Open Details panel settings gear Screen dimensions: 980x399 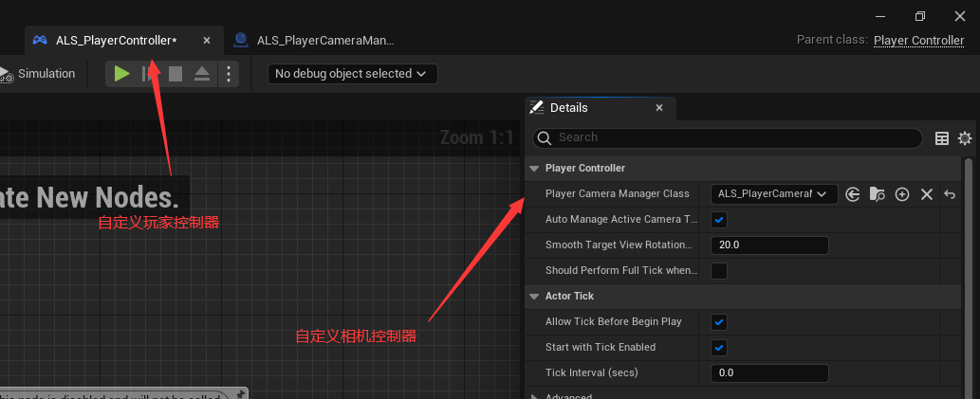pos(965,138)
